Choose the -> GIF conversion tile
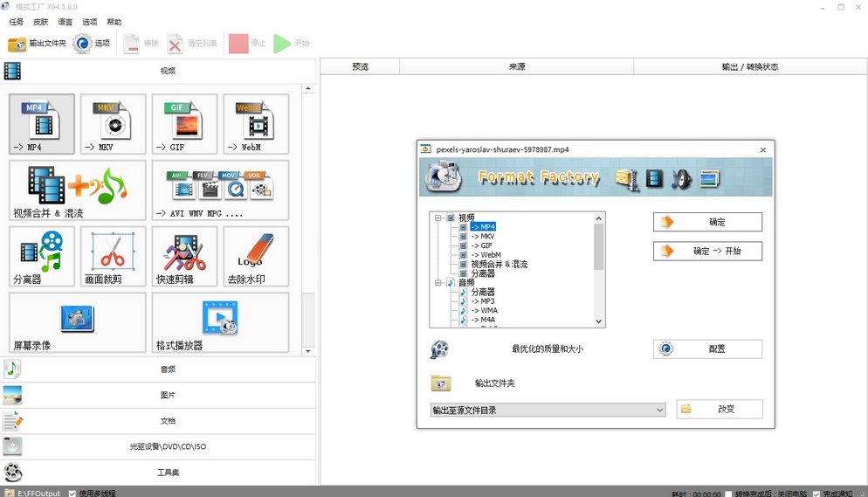 point(184,124)
